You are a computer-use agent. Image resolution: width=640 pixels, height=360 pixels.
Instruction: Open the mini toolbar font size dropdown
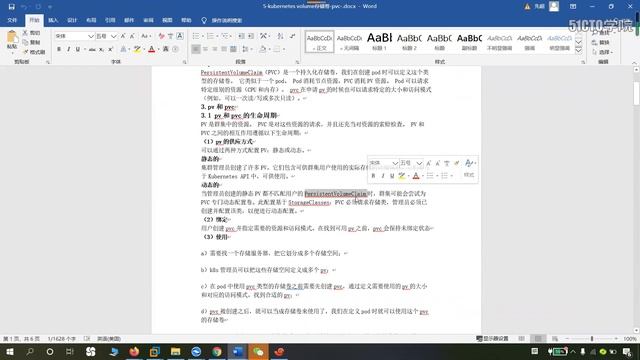(x=419, y=163)
